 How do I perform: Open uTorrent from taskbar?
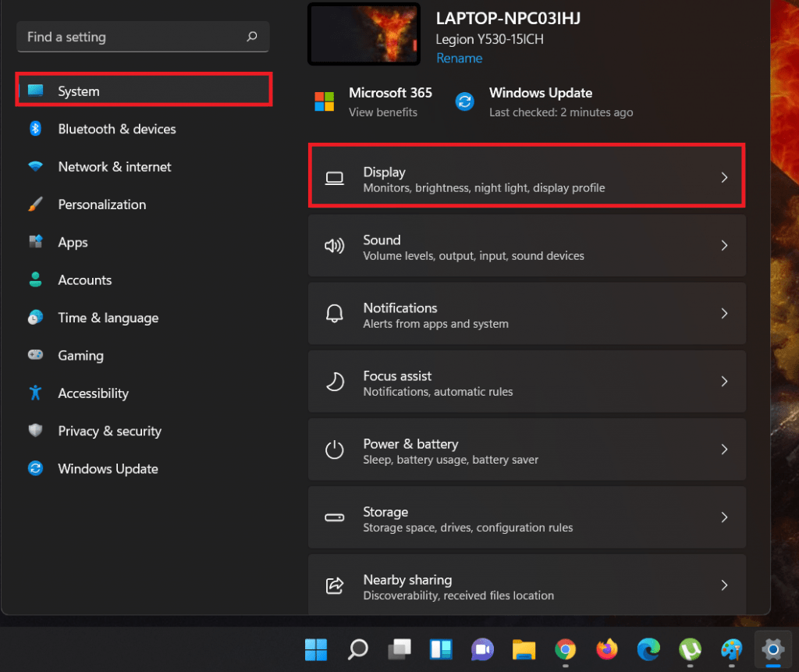point(690,649)
